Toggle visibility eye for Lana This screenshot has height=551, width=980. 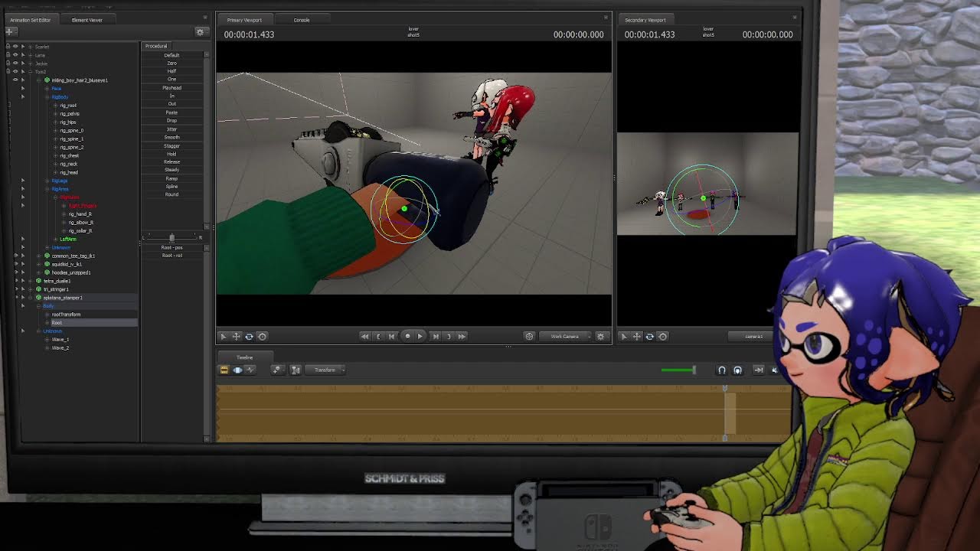(15, 55)
